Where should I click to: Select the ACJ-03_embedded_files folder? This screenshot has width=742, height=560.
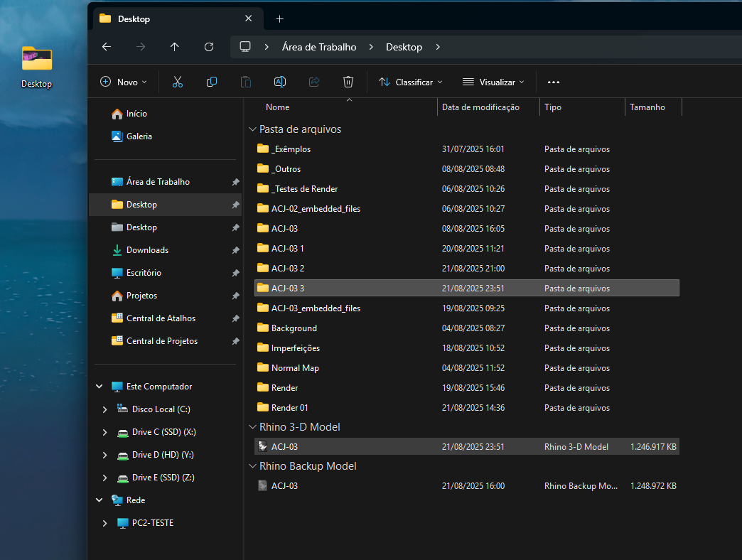(x=466, y=308)
